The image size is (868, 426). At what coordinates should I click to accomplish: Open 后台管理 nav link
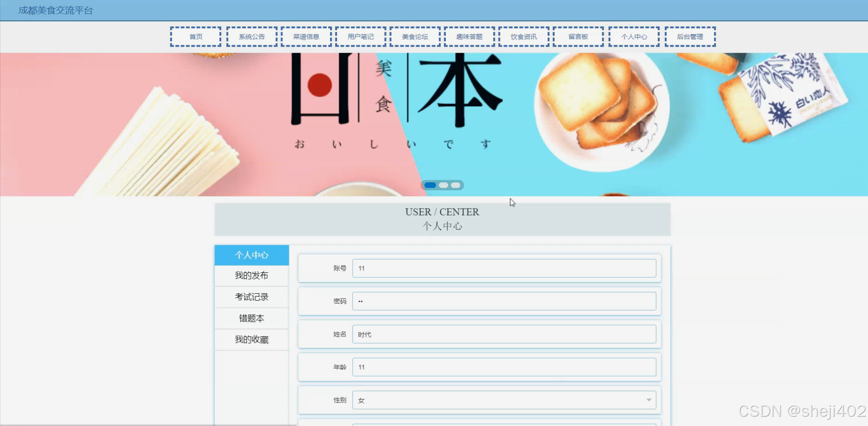click(x=690, y=37)
